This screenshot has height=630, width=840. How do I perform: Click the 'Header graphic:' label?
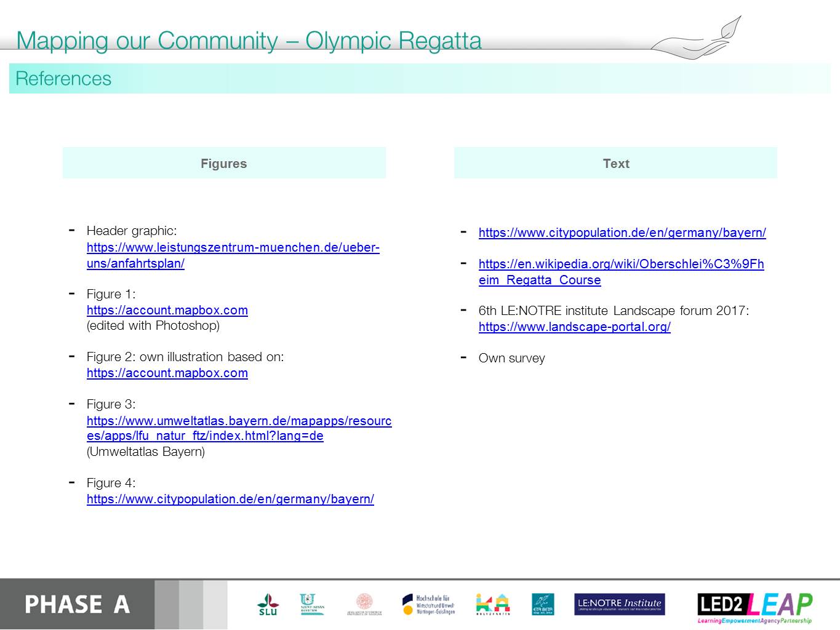(132, 231)
